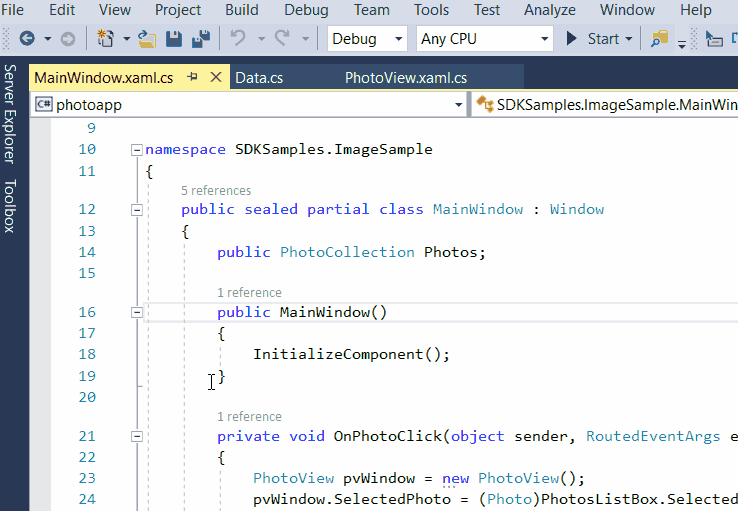The height and width of the screenshot is (511, 738).
Task: Pin the MainWindow.xaml.cs tab
Action: (x=192, y=77)
